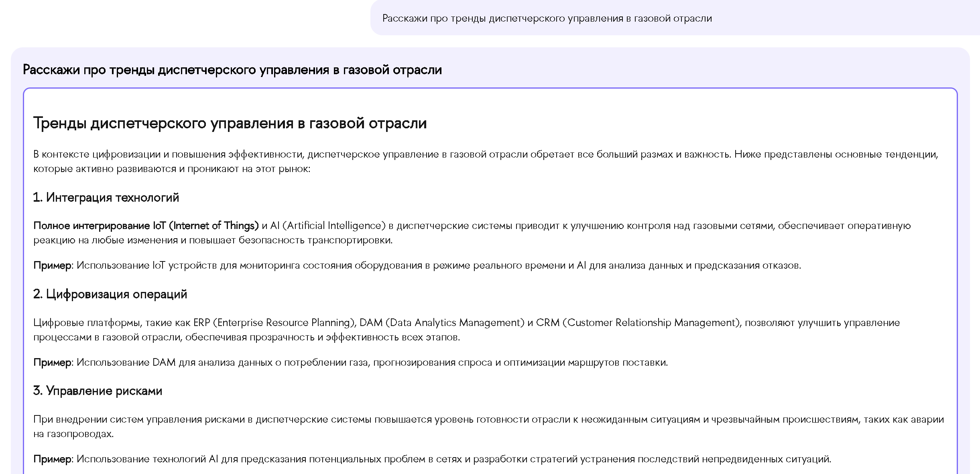Screen dimensions: 980x474
Task: Click paragraph starting 'При внедрении систем управления рисками'
Action: coord(488,426)
